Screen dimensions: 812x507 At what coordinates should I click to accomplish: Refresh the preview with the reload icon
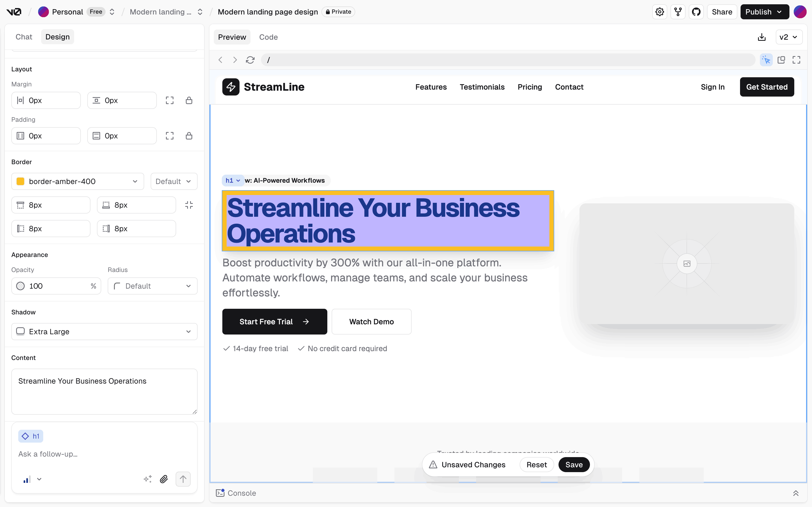pyautogui.click(x=250, y=60)
